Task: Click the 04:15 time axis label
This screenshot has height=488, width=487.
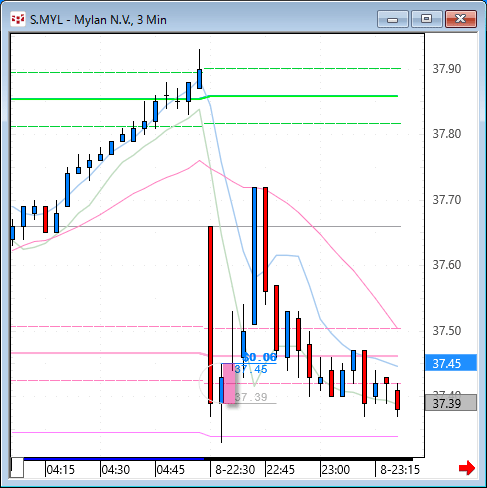Action: [60, 470]
